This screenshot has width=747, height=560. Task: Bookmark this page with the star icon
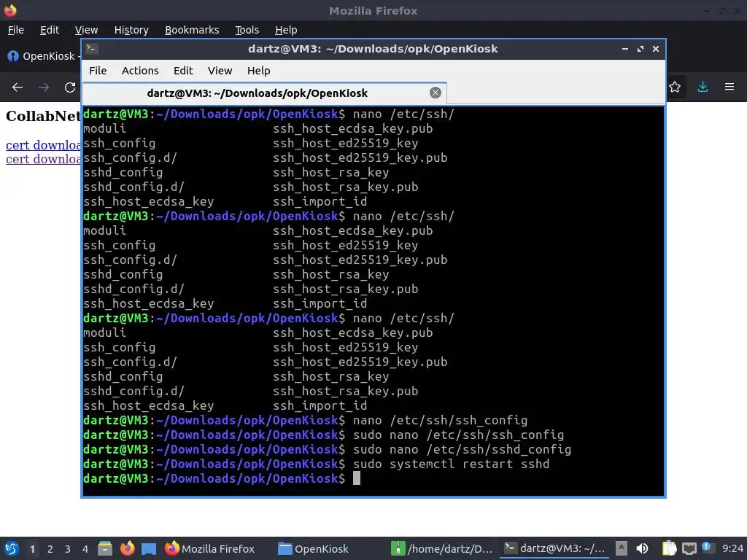point(675,87)
